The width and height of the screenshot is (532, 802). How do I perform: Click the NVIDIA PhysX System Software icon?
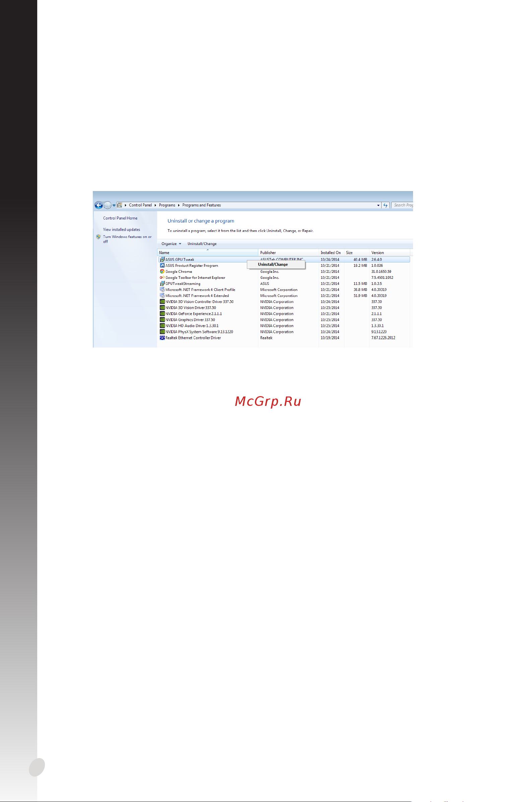pos(162,332)
